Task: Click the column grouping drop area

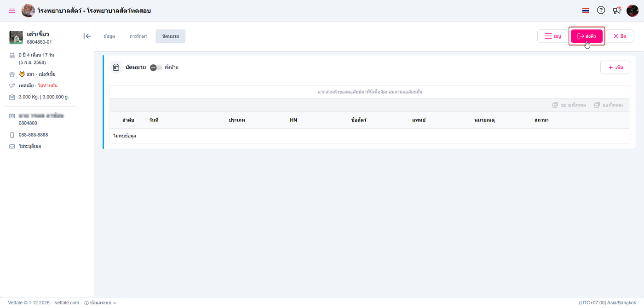Action: point(370,92)
